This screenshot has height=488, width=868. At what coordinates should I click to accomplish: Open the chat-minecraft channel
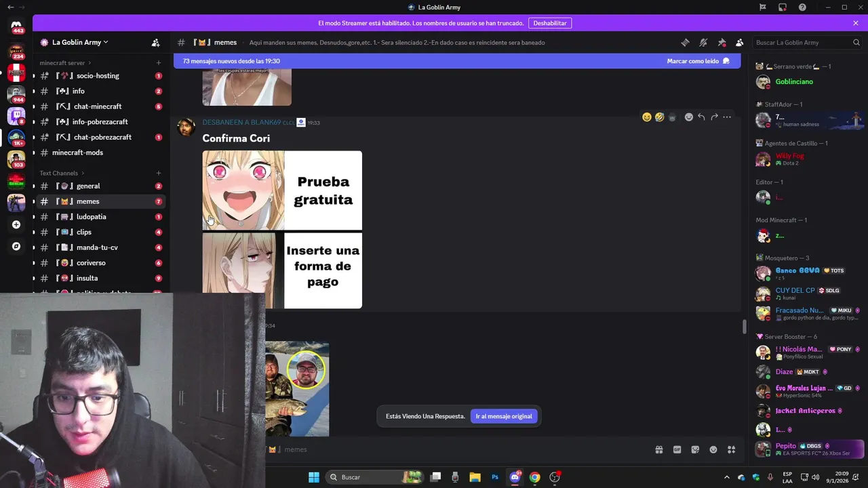[x=101, y=106]
